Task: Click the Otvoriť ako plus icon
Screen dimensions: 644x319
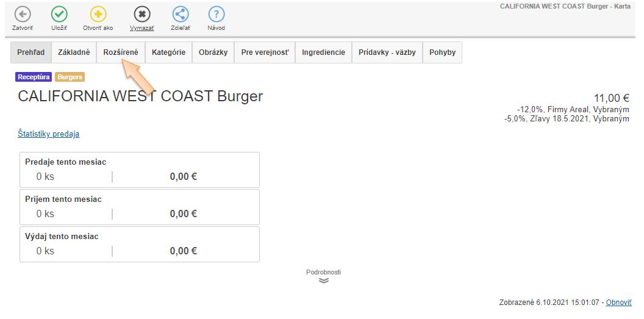Action: [x=98, y=14]
